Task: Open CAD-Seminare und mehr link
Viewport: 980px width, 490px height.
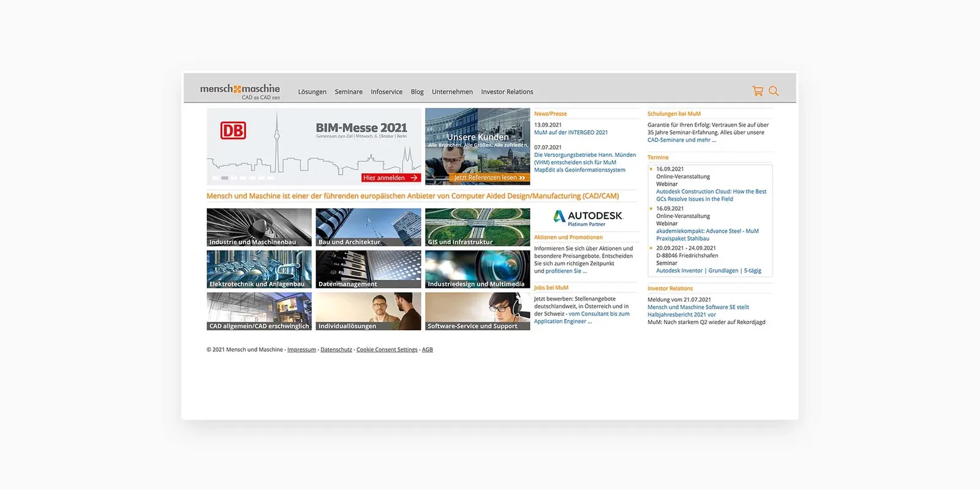Action: pos(682,140)
